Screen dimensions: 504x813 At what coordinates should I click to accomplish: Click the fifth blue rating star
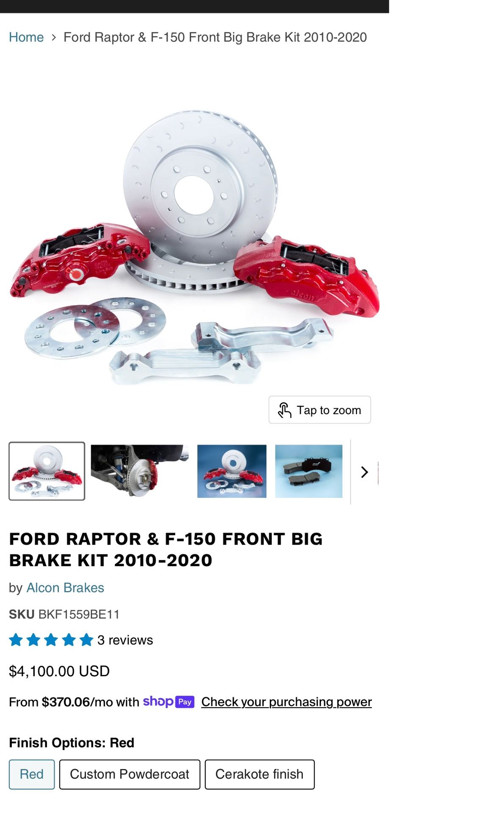pos(86,639)
